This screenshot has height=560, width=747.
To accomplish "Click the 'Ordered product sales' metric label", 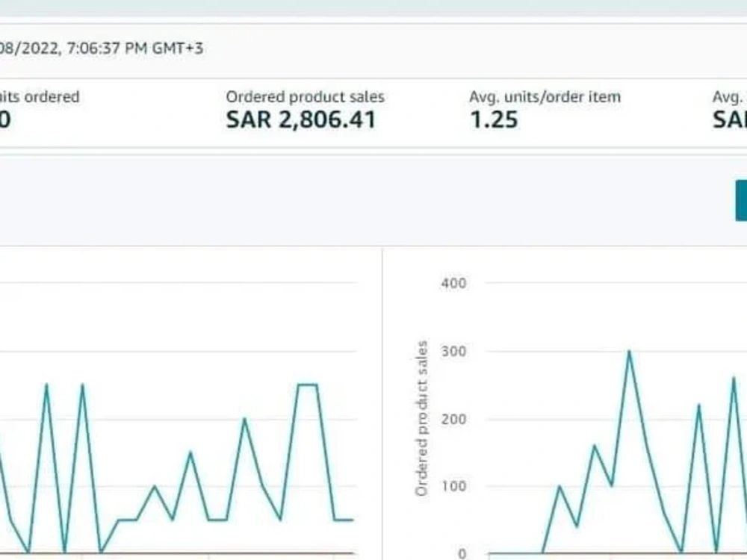I will coord(305,96).
